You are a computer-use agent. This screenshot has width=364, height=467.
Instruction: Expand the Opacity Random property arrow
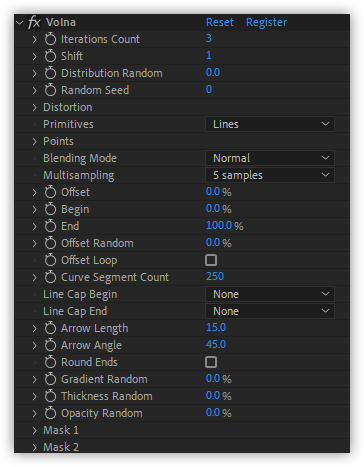[35, 413]
